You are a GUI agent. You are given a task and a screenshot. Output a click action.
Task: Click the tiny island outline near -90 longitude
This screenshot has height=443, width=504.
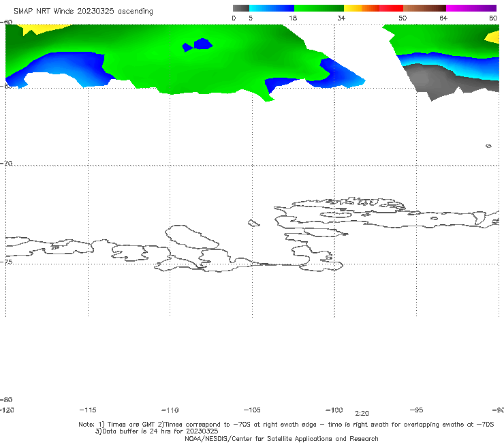(488, 146)
